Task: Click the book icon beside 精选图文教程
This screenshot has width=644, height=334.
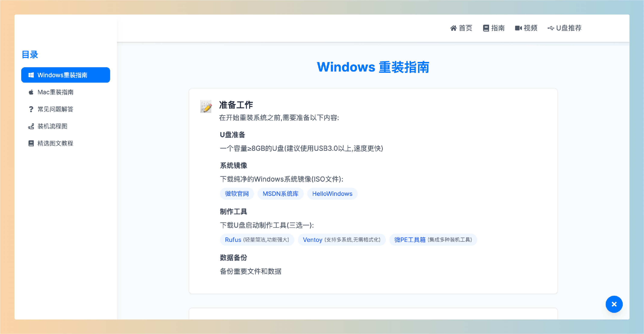Action: pos(31,143)
